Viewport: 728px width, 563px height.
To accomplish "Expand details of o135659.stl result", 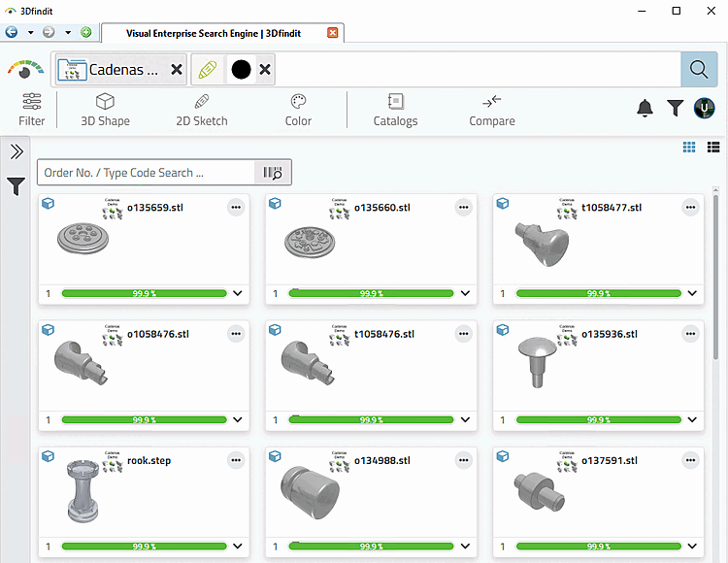I will [238, 293].
